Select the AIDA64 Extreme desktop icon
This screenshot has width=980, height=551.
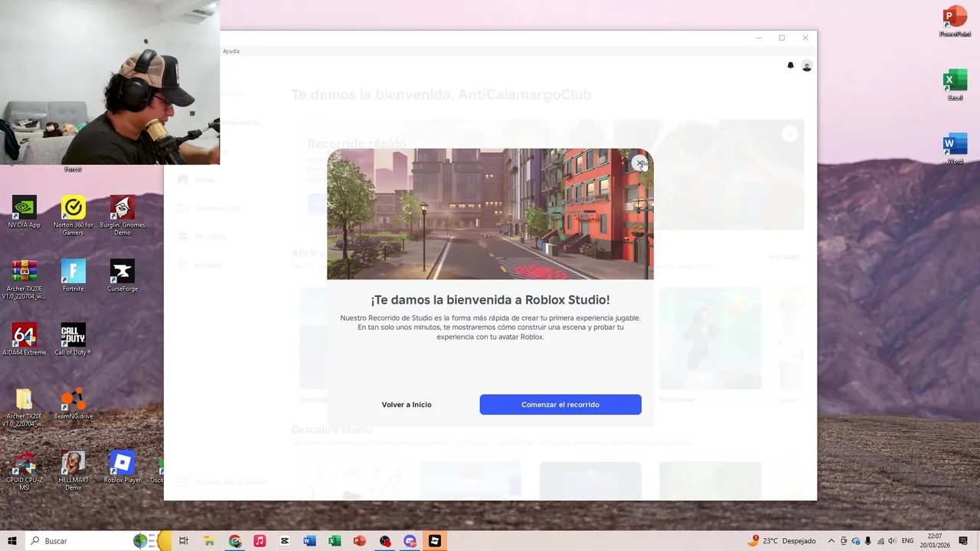[x=24, y=339]
